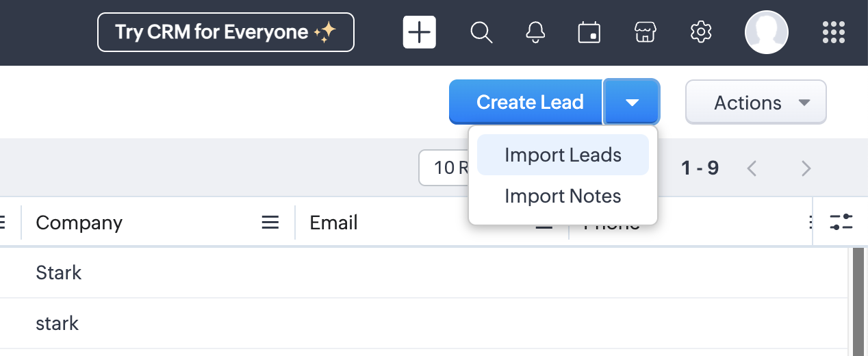Open the calendar icon in header

pyautogui.click(x=589, y=32)
